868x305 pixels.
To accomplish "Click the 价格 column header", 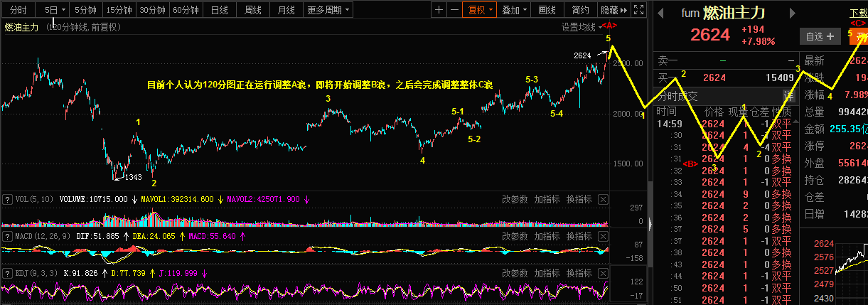I will (714, 112).
